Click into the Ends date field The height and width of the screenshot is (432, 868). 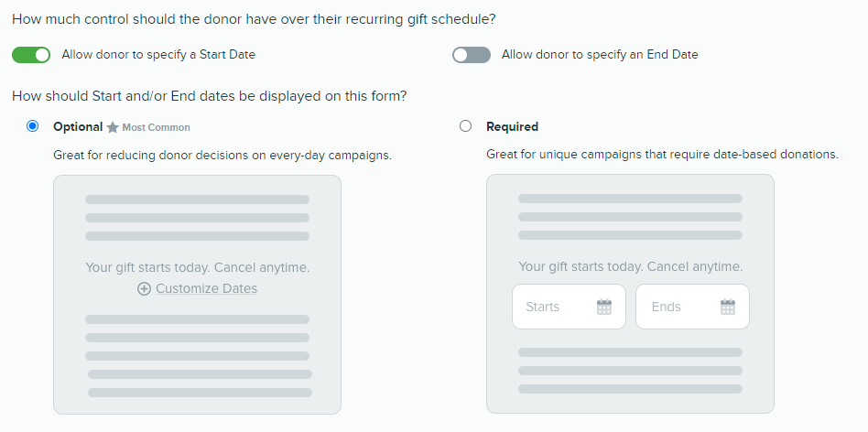pyautogui.click(x=678, y=307)
